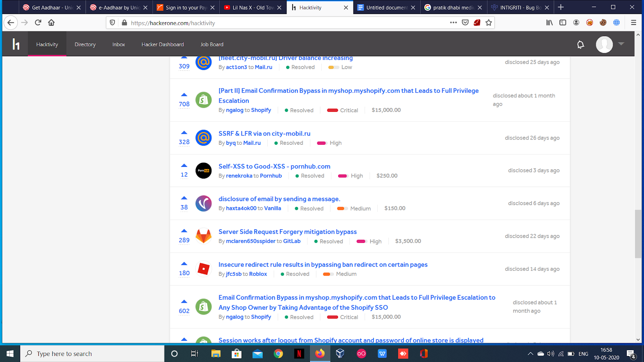The height and width of the screenshot is (362, 644).
Task: Open the user avatar profile menu
Action: coord(604,44)
